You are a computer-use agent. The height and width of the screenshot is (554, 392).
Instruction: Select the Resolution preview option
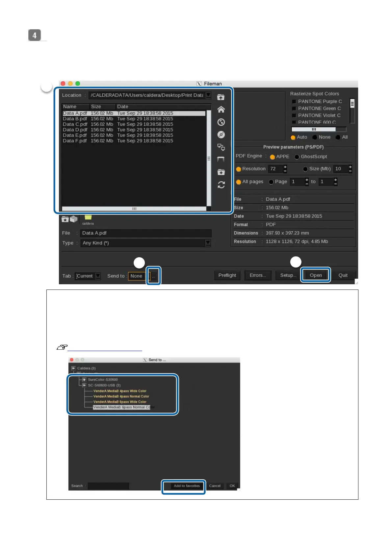[x=239, y=169]
